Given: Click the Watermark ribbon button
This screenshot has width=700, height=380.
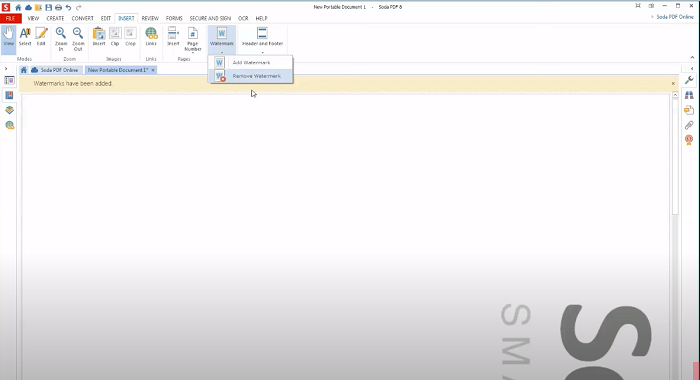Looking at the screenshot, I should click(222, 39).
